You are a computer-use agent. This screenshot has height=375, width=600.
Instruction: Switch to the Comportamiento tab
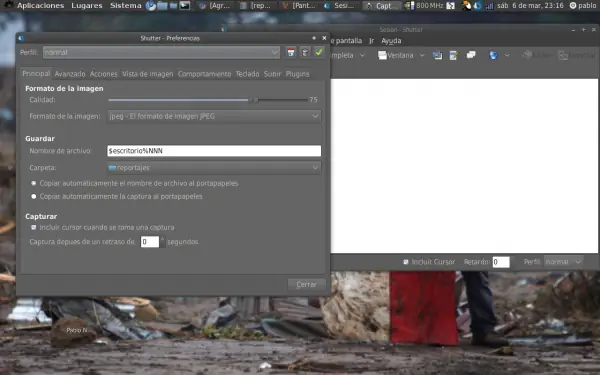click(204, 74)
